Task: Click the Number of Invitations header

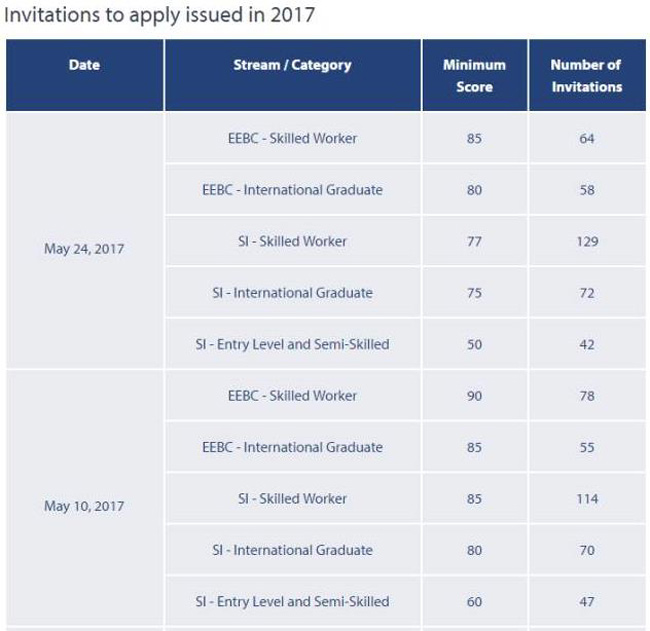Action: (586, 76)
